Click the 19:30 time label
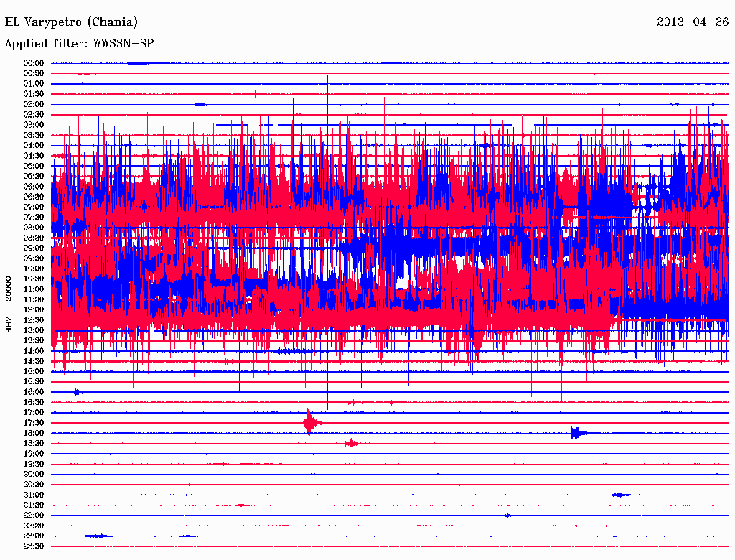The width and height of the screenshot is (735, 560). (33, 465)
